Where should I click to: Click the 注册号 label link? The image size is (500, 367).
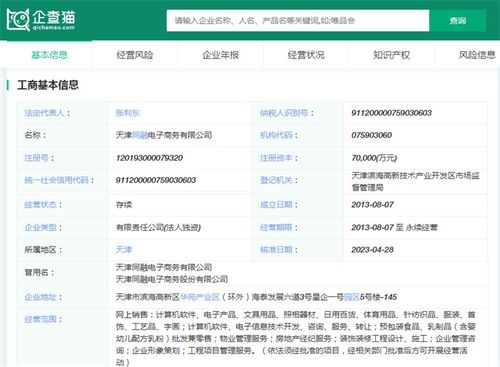click(x=36, y=158)
